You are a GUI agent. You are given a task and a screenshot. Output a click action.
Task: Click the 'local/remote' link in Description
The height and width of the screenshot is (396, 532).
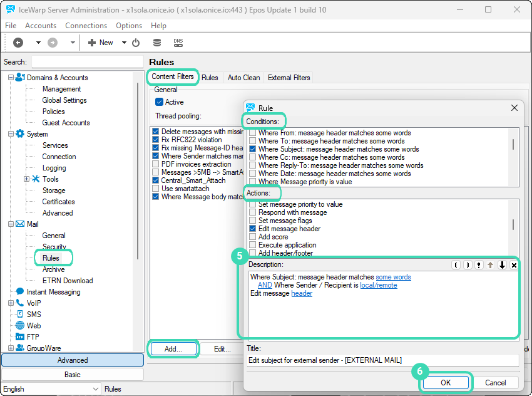tap(378, 285)
